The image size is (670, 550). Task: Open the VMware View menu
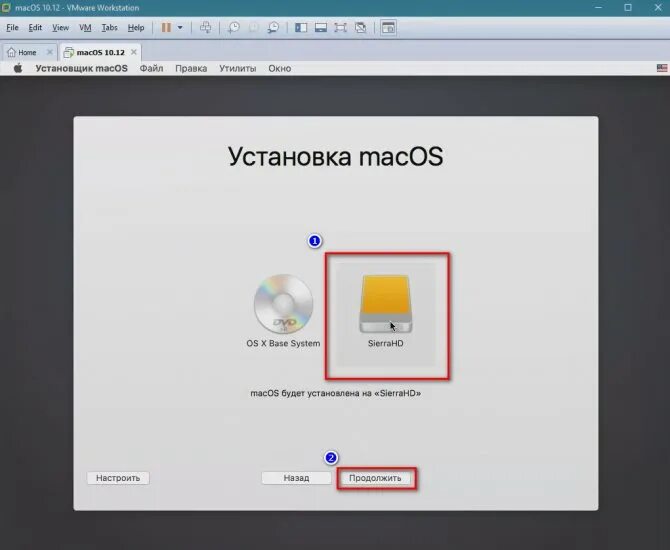60,27
